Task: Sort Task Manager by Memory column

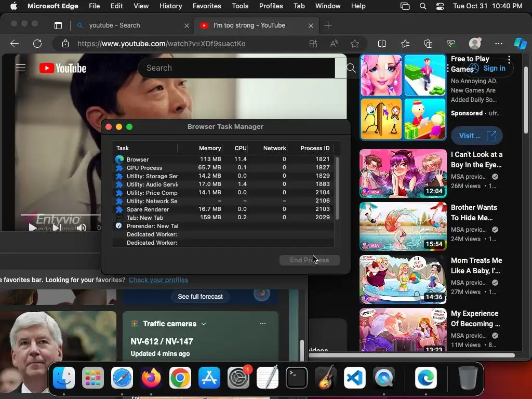Action: [210, 148]
